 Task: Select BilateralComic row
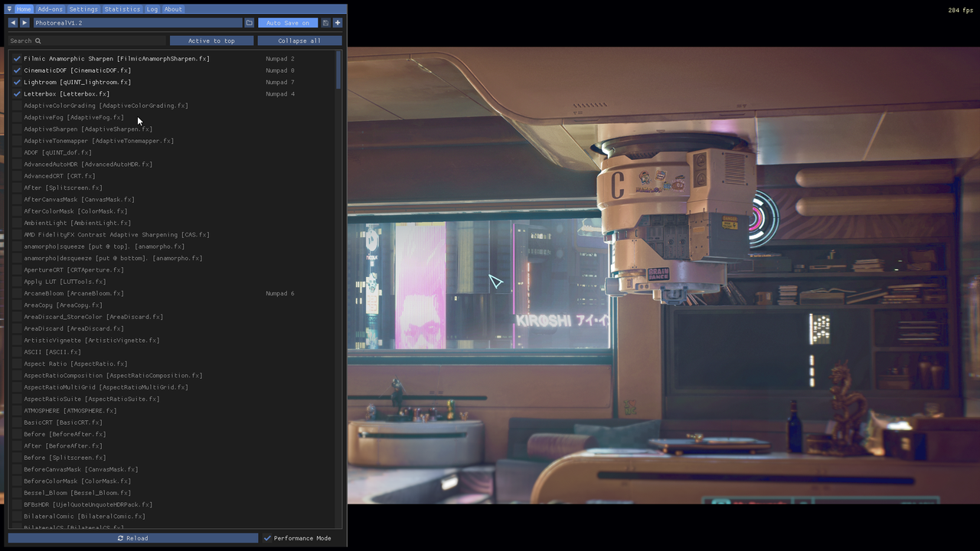point(84,516)
